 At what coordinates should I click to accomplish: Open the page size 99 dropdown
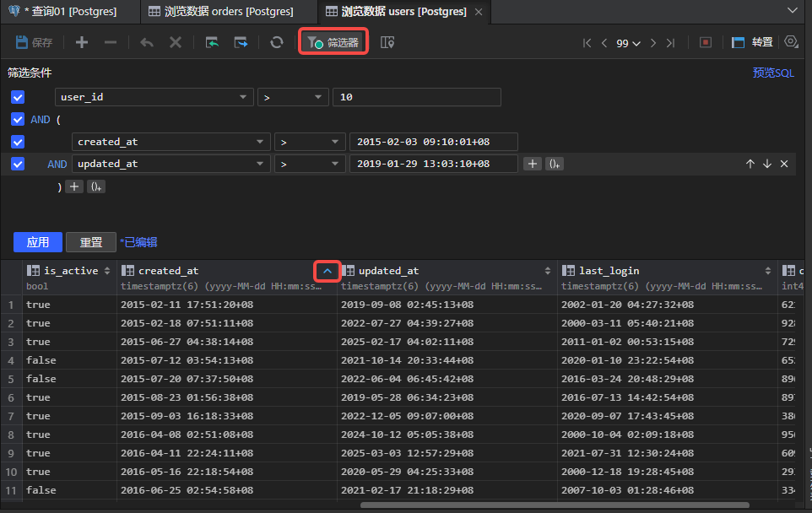click(628, 43)
